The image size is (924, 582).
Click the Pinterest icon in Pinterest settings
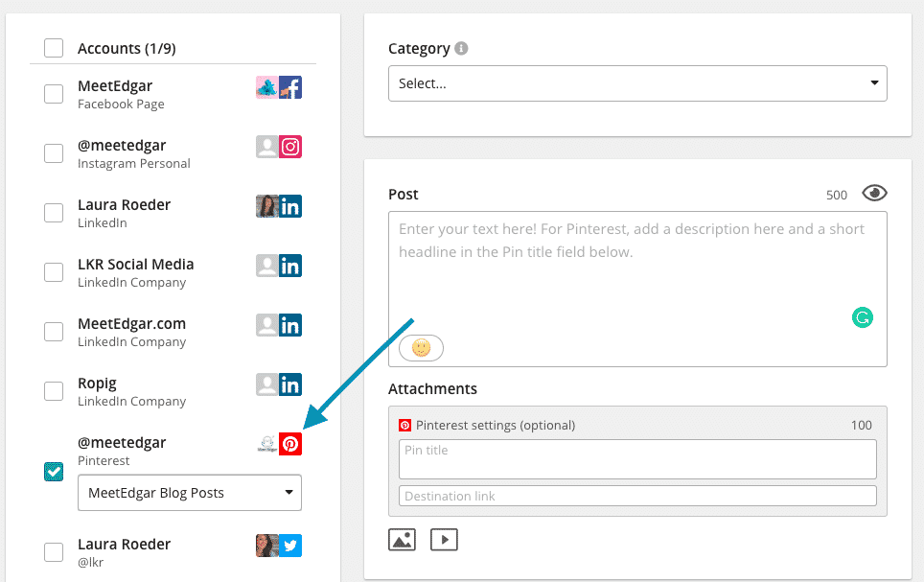[x=404, y=425]
